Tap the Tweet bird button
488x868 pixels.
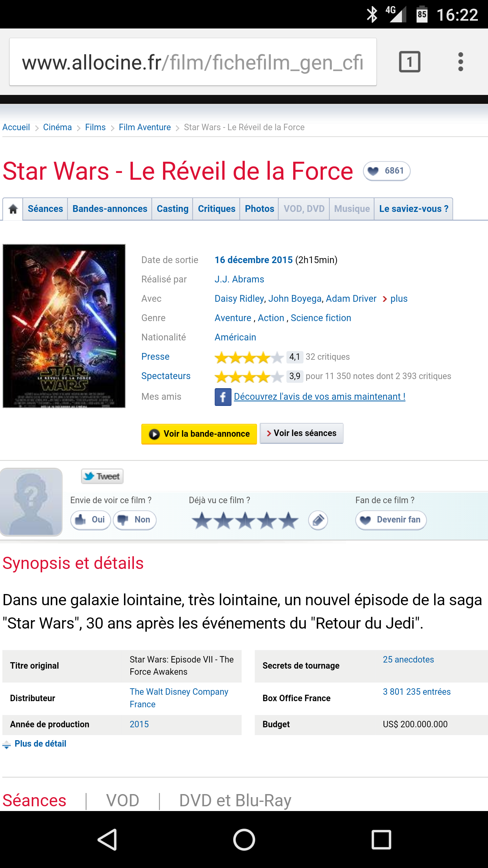click(102, 476)
